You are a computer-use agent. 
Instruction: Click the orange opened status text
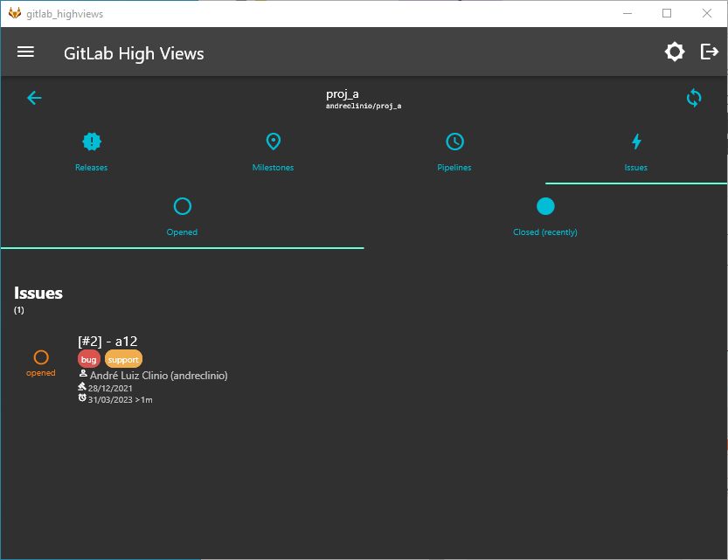(41, 373)
